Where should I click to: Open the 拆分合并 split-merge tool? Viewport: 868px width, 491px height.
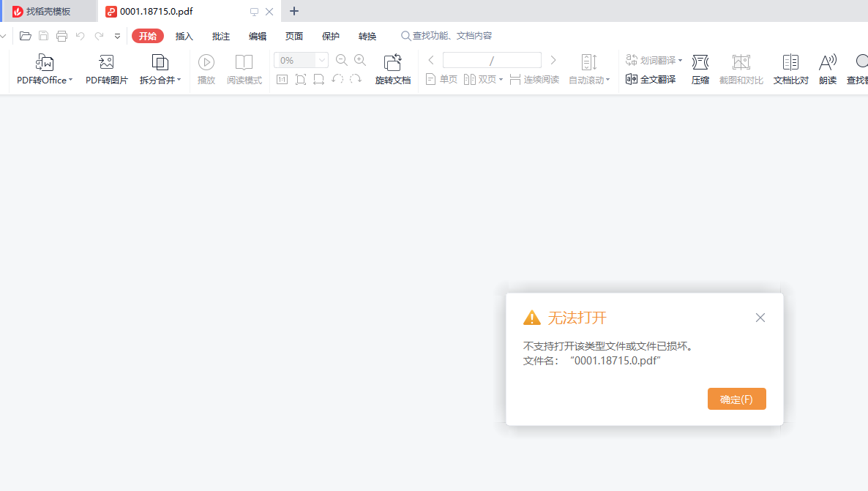click(160, 63)
